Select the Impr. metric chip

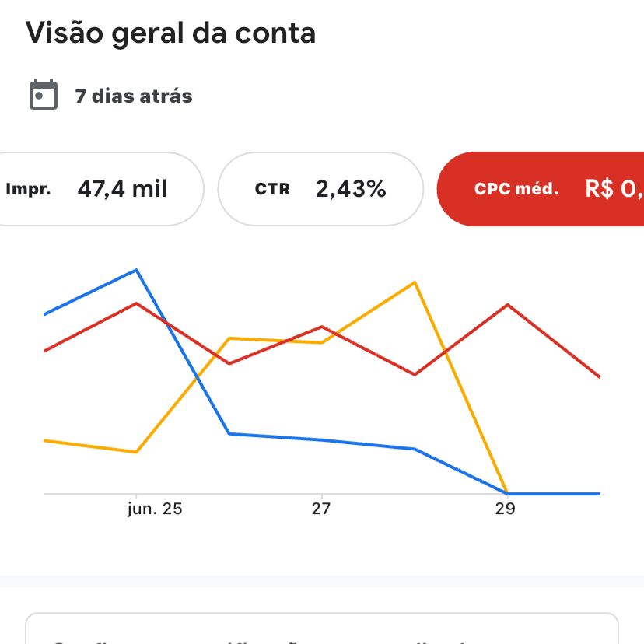(97, 189)
